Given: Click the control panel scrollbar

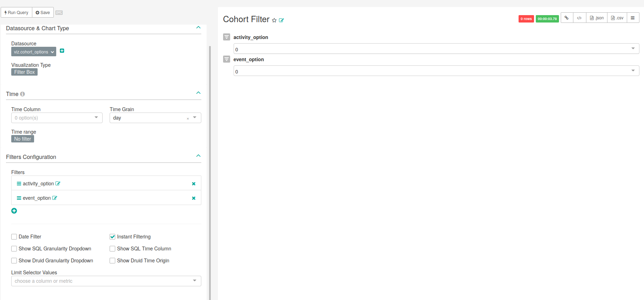Looking at the screenshot, I should 210,172.
